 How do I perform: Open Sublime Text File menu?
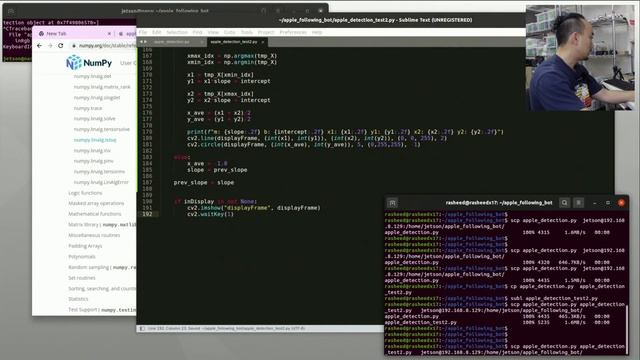(143, 32)
